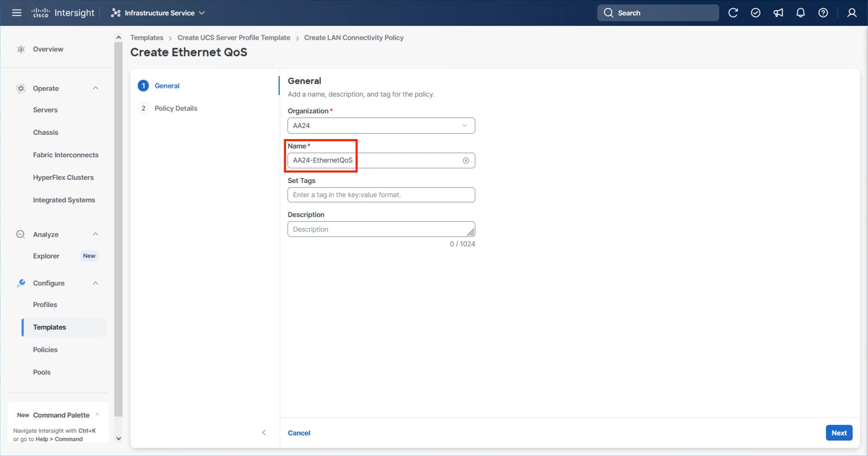
Task: Open Pools in sidebar
Action: point(42,372)
